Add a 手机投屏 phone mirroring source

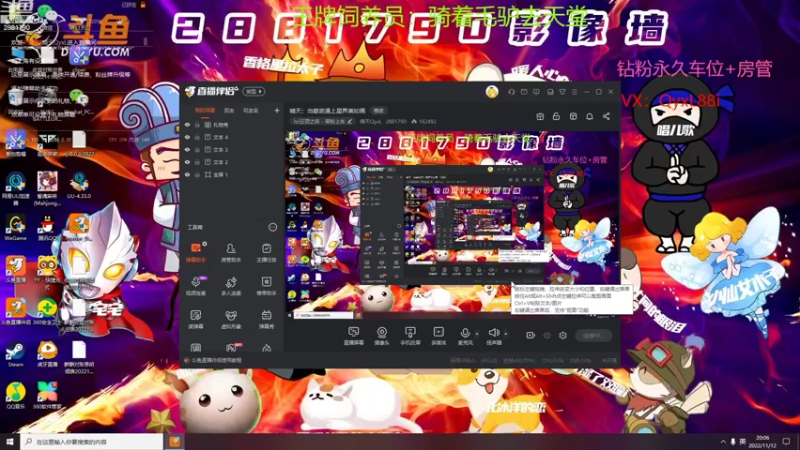click(x=410, y=336)
